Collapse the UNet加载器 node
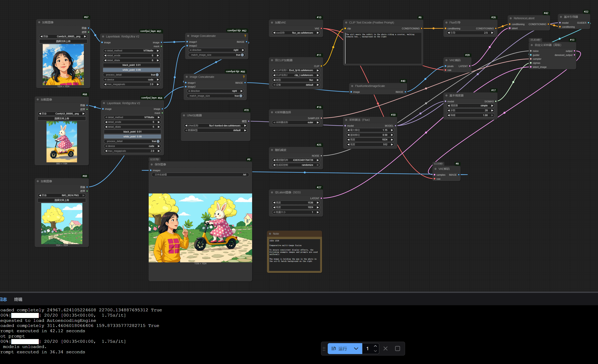598x364 pixels. pyautogui.click(x=184, y=115)
